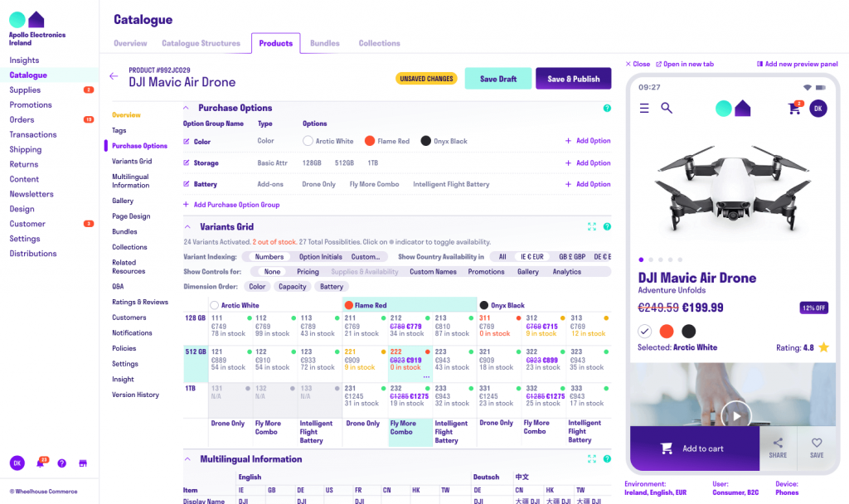
Task: Pick the red color swatch in phone preview
Action: [667, 331]
